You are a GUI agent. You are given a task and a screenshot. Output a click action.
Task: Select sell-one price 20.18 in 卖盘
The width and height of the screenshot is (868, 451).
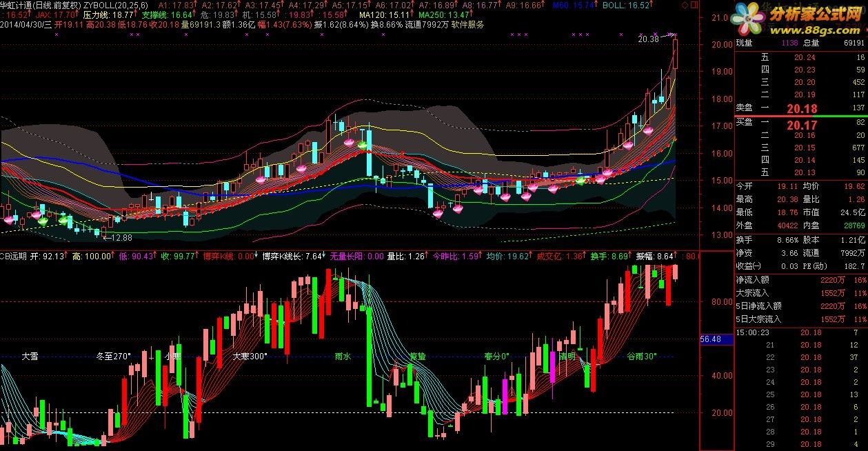802,108
